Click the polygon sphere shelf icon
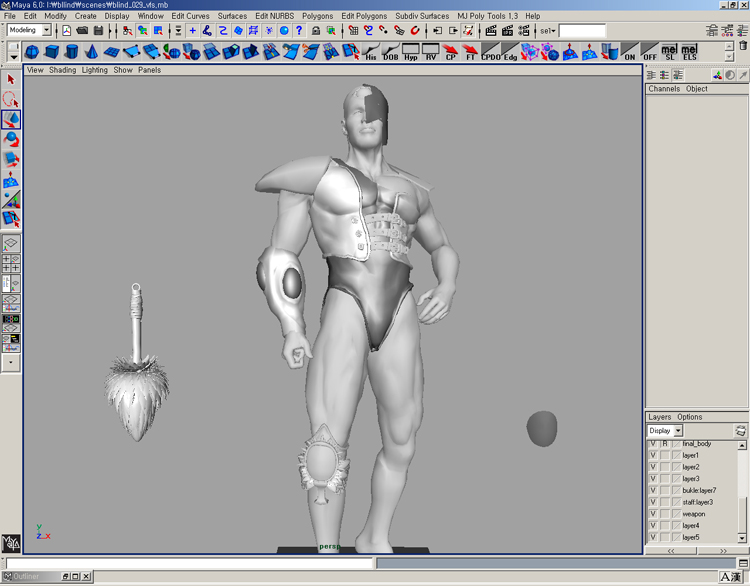The image size is (750, 586). pyautogui.click(x=32, y=52)
